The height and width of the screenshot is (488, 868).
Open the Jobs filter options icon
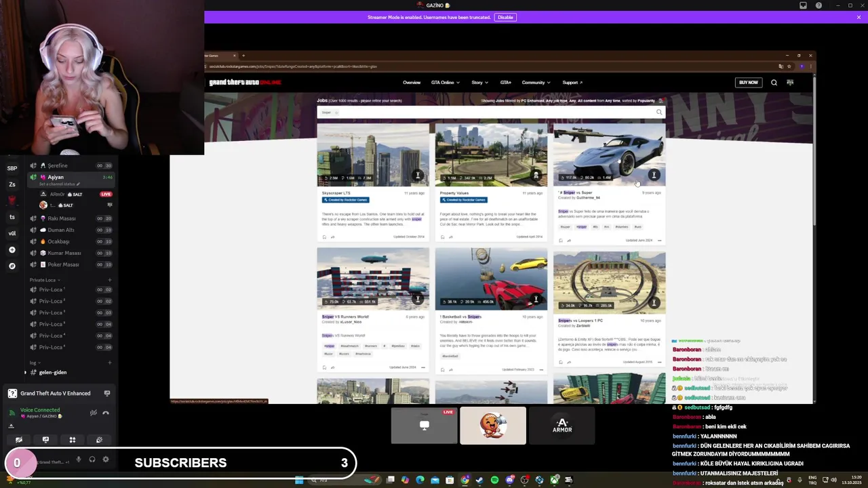pyautogui.click(x=660, y=101)
